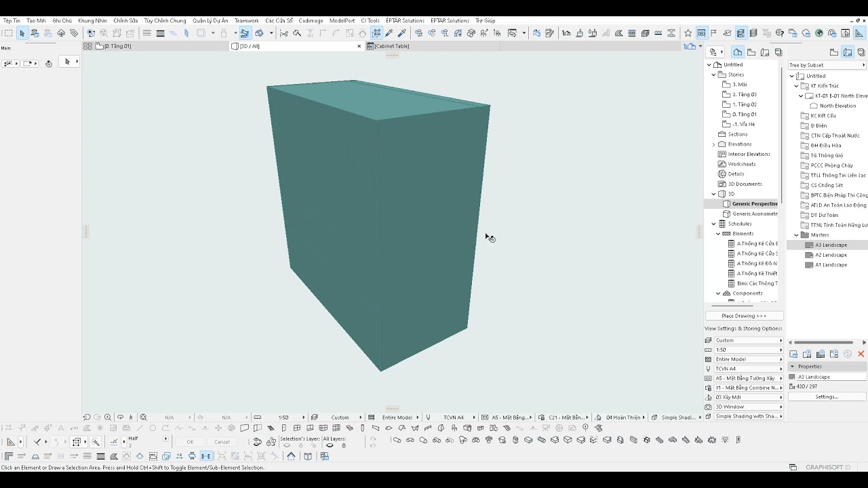
Task: Select the Arrow tool in top toolbar
Action: 22,33
